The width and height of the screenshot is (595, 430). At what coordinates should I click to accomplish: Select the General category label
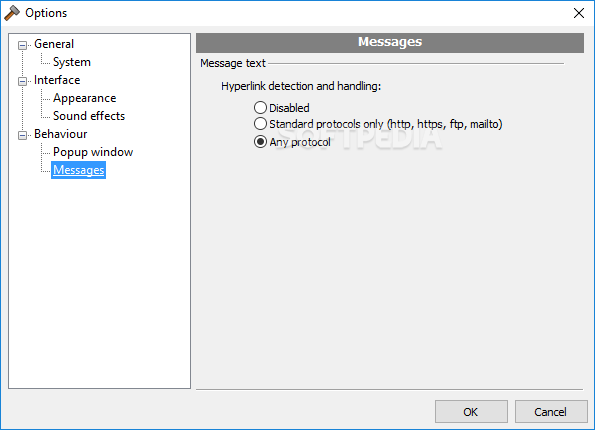click(54, 44)
